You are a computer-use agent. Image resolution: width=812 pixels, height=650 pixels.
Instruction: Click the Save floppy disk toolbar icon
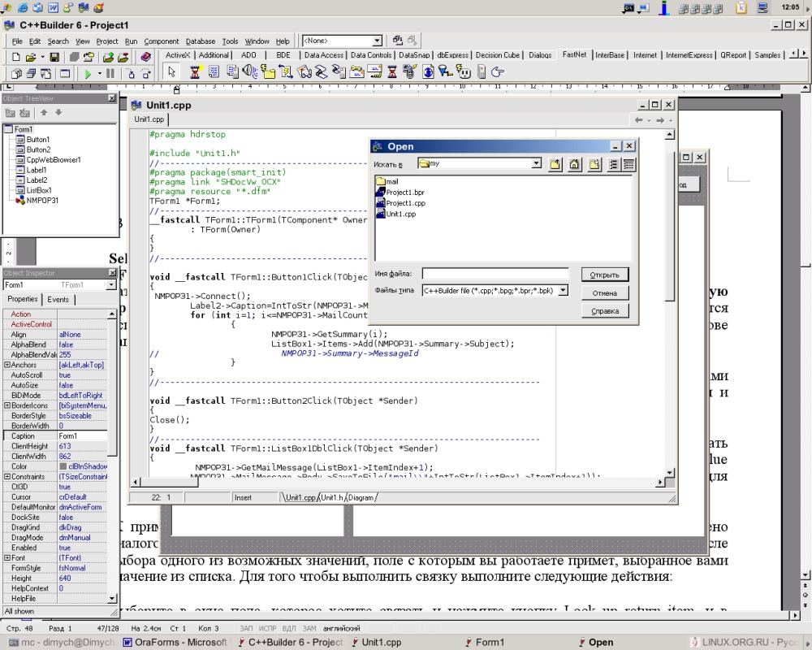pyautogui.click(x=54, y=57)
